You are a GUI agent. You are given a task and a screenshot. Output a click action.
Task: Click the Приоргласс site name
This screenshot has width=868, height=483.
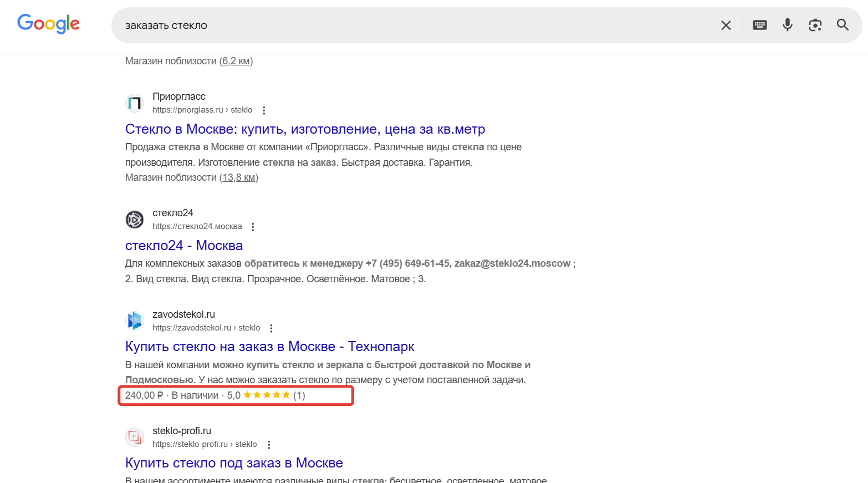click(179, 96)
